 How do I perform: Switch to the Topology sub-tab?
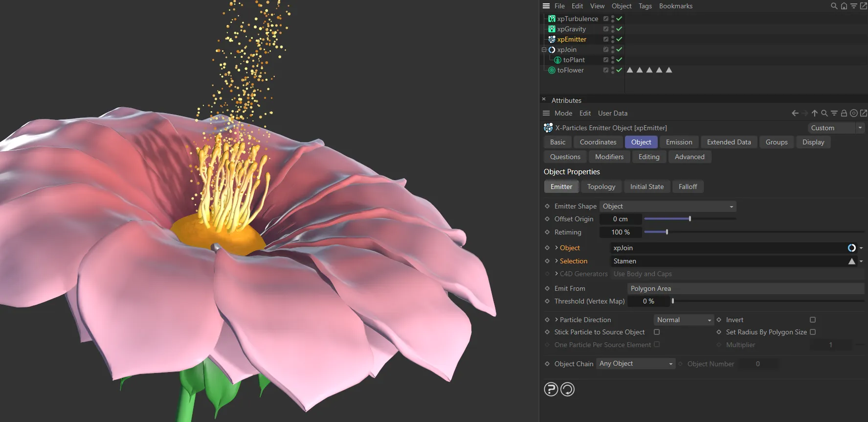[x=601, y=187]
